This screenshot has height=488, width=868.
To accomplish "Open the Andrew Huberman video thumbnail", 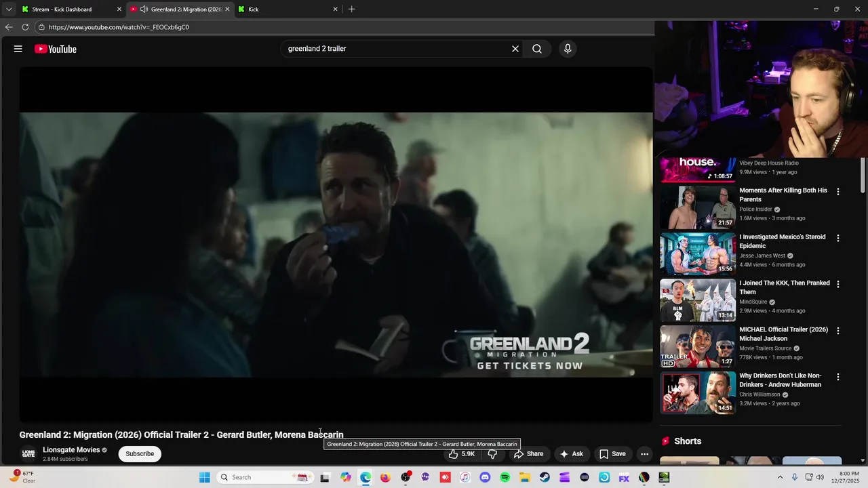I will 698,392.
